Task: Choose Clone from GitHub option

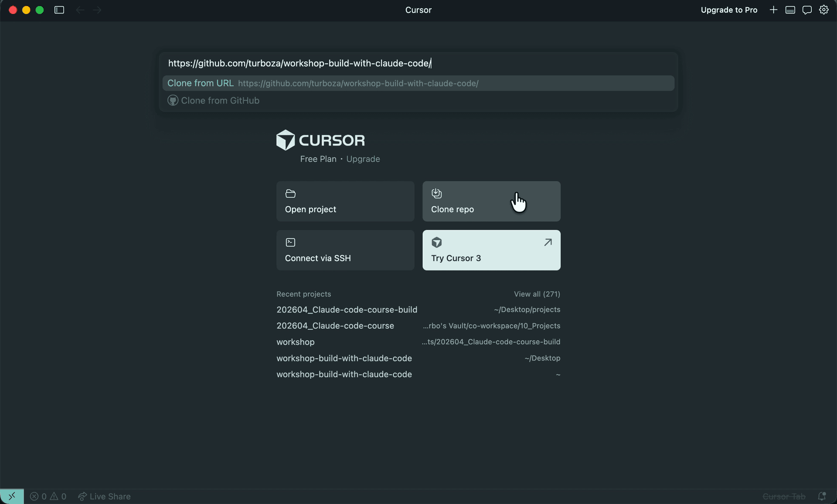Action: pos(418,100)
